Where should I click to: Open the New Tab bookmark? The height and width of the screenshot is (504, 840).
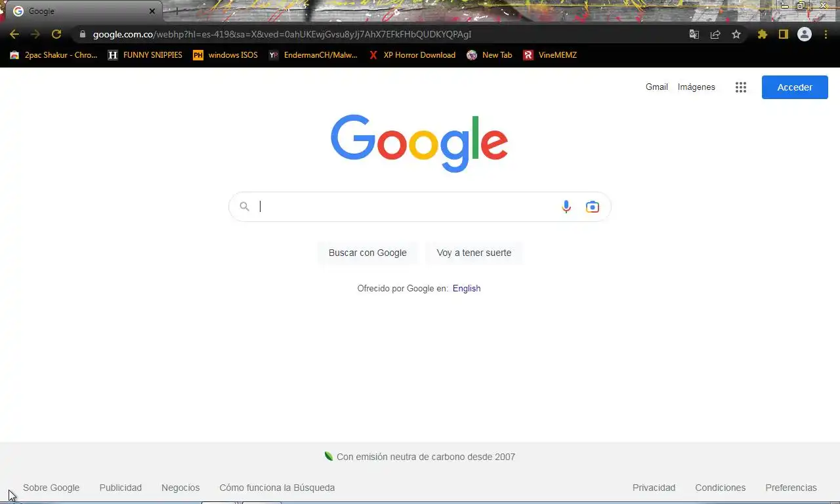click(x=490, y=55)
